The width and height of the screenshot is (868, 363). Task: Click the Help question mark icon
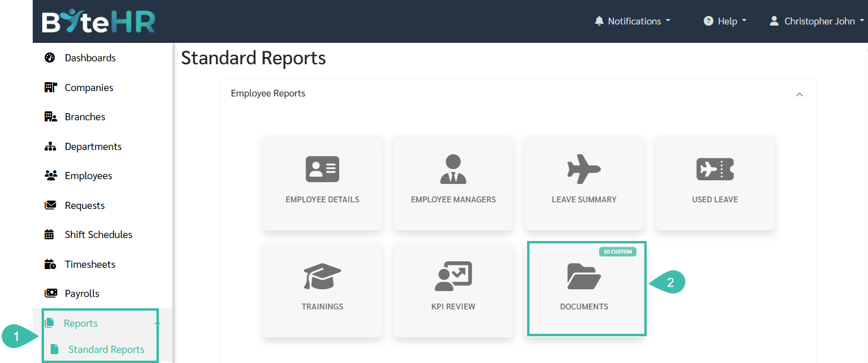coord(709,21)
